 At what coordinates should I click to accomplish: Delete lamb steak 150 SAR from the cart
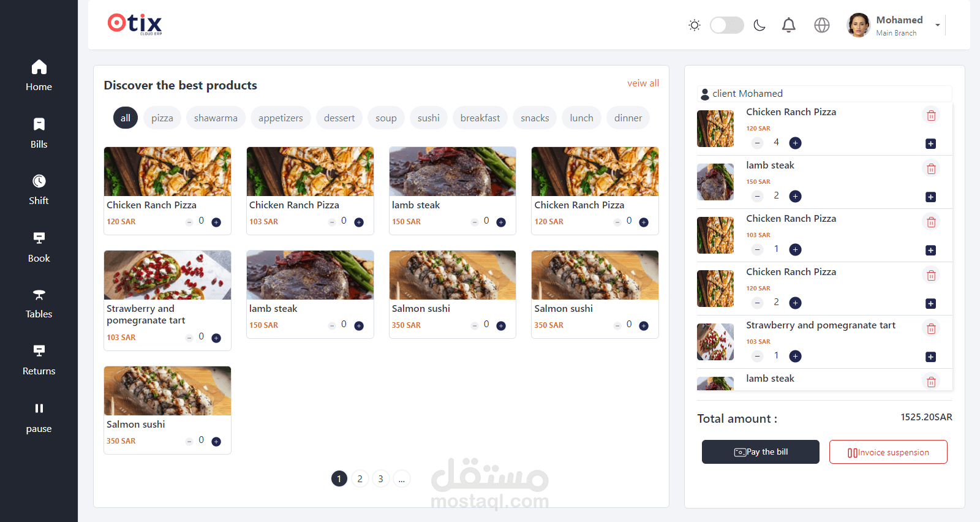(x=931, y=168)
